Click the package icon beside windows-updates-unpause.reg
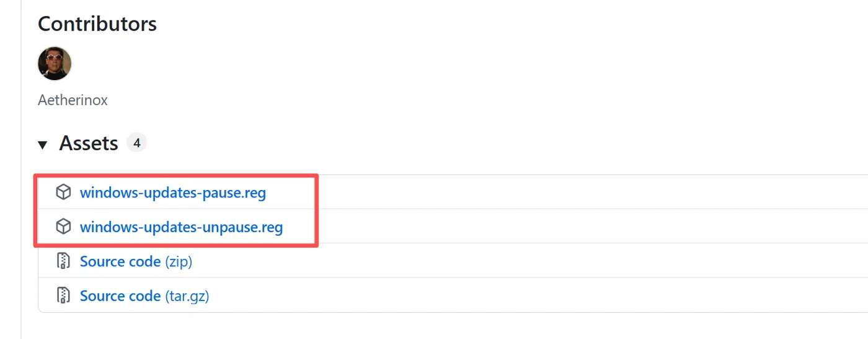Viewport: 868px width, 339px height. (x=63, y=227)
